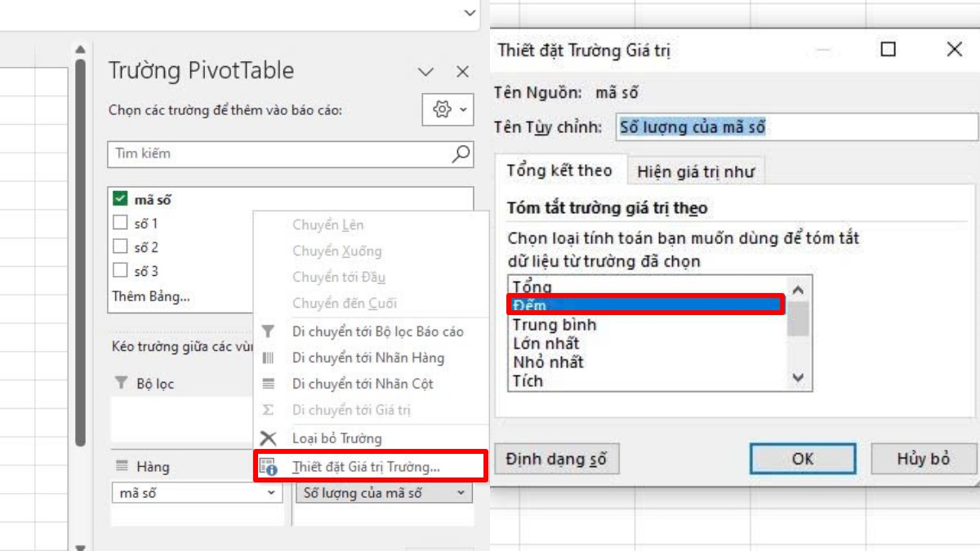Click the Hủy bỏ button
980x551 pixels.
coord(924,459)
